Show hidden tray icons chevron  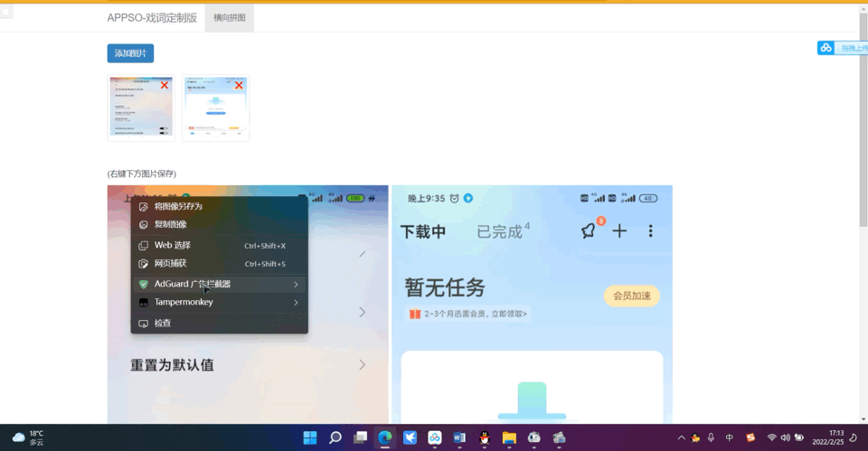click(681, 437)
